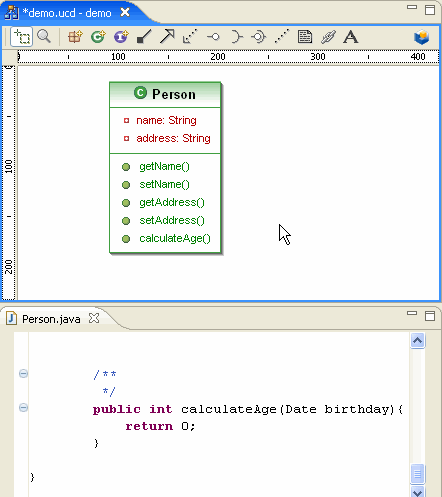Collapse the calculateAge method fold marker

coord(23,407)
